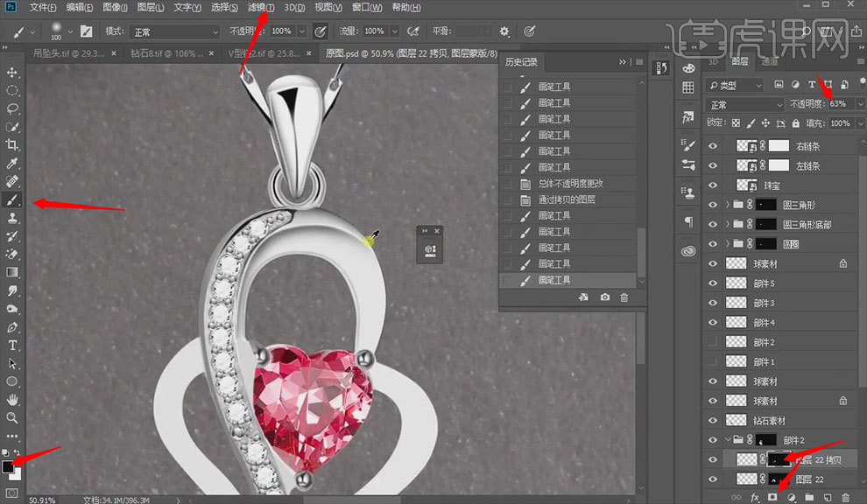Create a new snapshot in History panel

click(605, 297)
